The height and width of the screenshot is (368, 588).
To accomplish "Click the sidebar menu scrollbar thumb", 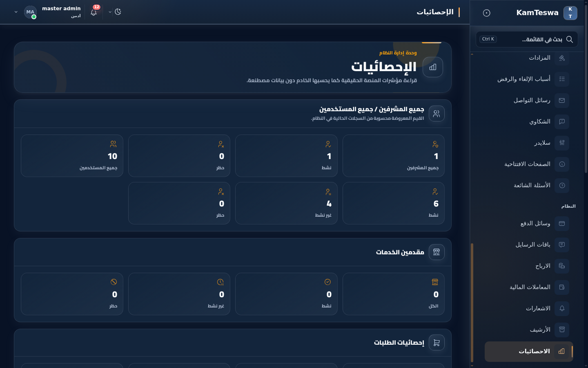I will pos(472,303).
